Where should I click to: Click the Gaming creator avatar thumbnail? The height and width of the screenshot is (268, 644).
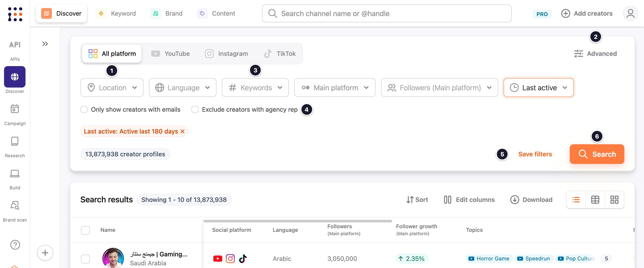(x=113, y=259)
